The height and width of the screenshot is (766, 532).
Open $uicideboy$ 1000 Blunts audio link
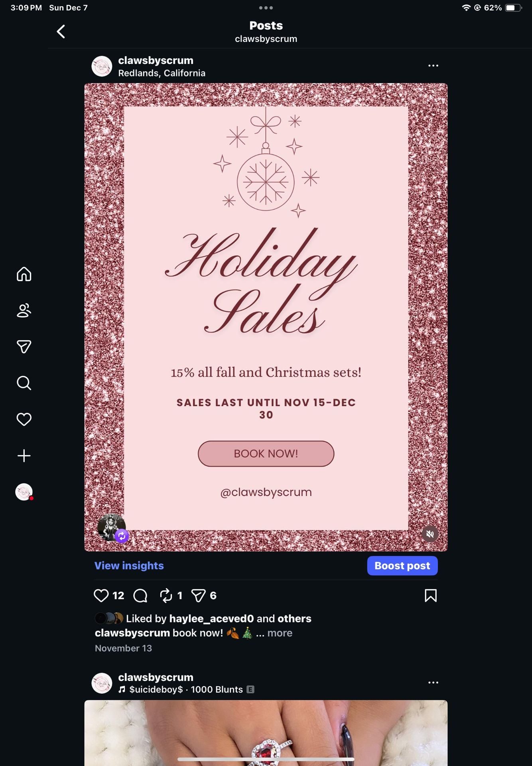coord(186,690)
